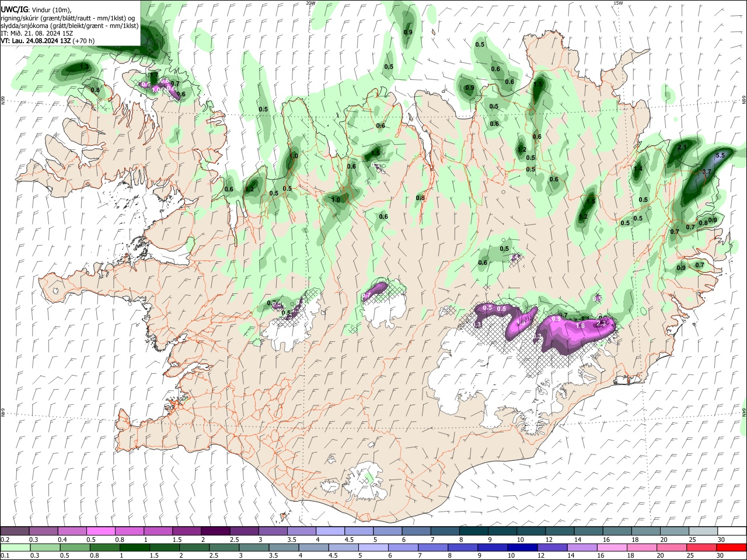Click the '15W' longitude label at top
This screenshot has height=560, width=747.
618,3
